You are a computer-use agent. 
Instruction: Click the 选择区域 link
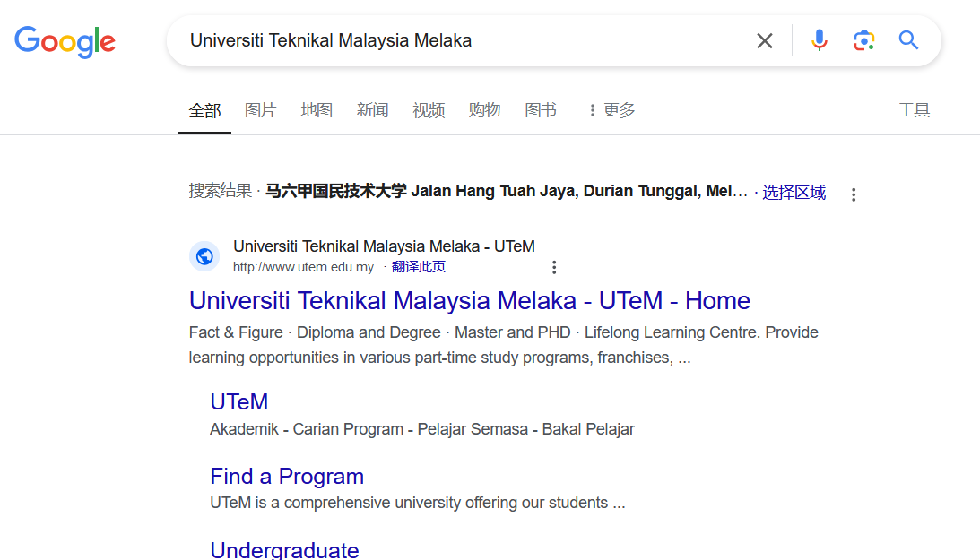(794, 192)
